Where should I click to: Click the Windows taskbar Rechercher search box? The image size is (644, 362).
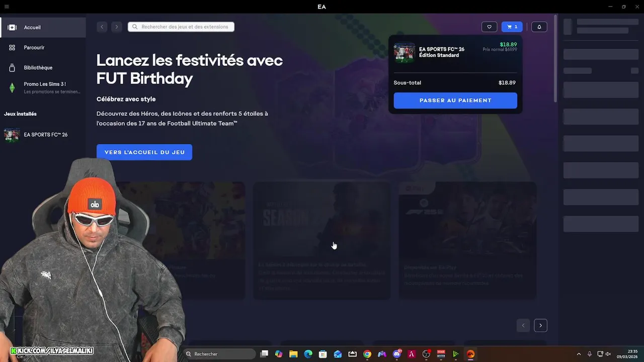click(219, 354)
